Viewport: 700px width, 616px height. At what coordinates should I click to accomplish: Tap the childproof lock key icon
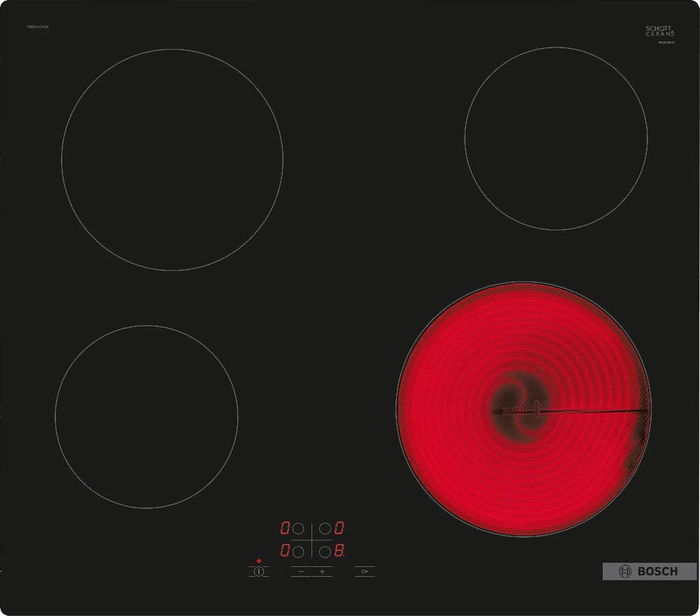coord(365,571)
